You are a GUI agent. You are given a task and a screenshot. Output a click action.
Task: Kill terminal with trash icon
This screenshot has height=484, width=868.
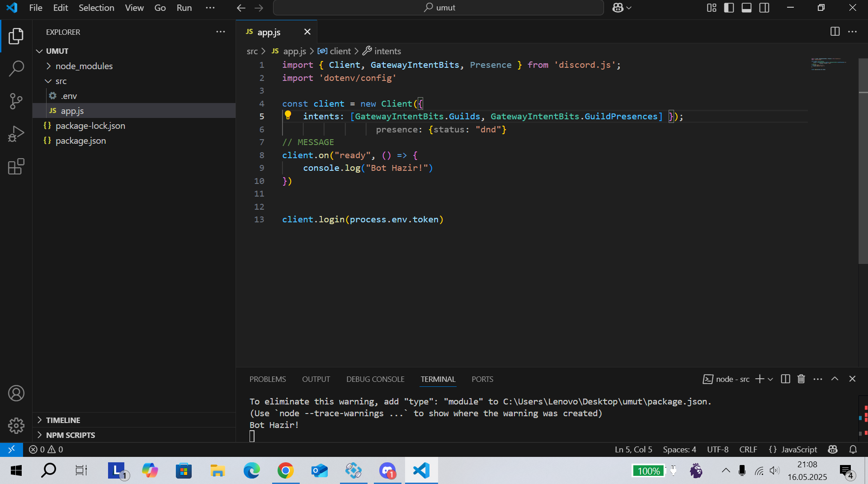point(801,379)
